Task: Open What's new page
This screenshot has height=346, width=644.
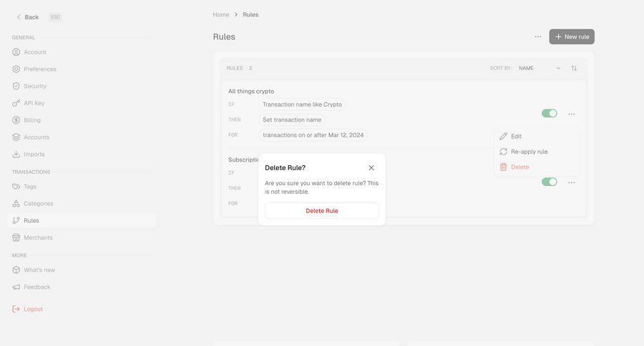Action: (x=39, y=270)
